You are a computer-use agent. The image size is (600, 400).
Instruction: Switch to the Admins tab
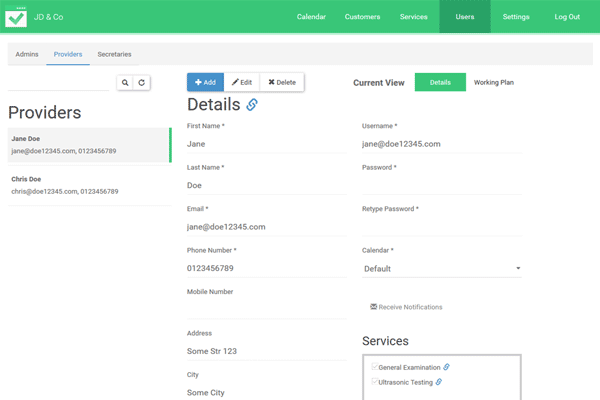pos(27,54)
